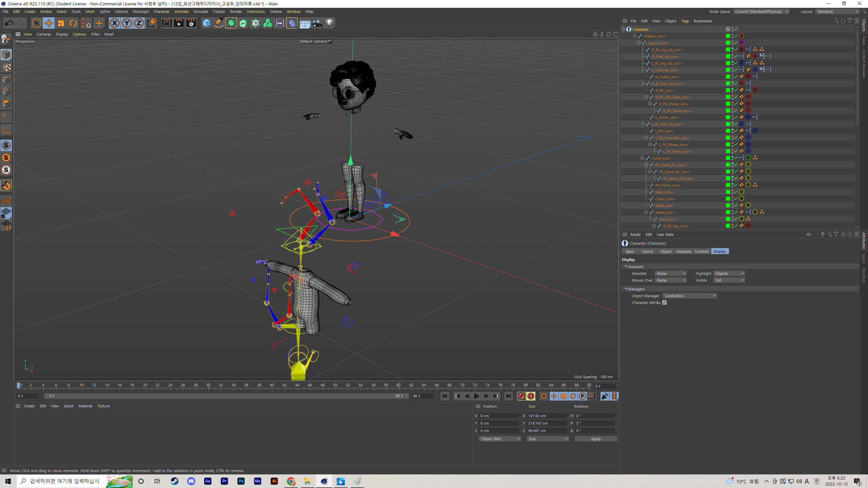Select FK_Pelvis_con+ in object tree
Image resolution: width=868 pixels, height=488 pixels.
[x=668, y=185]
